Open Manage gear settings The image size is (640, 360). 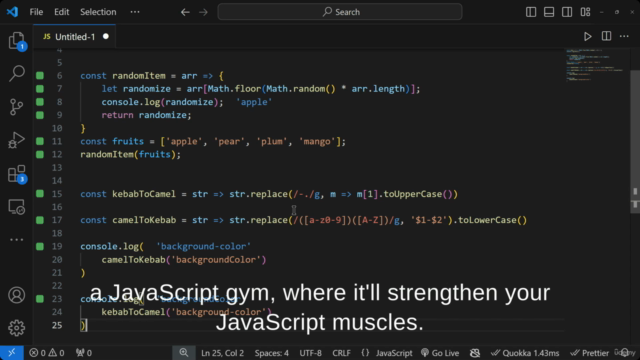click(17, 328)
